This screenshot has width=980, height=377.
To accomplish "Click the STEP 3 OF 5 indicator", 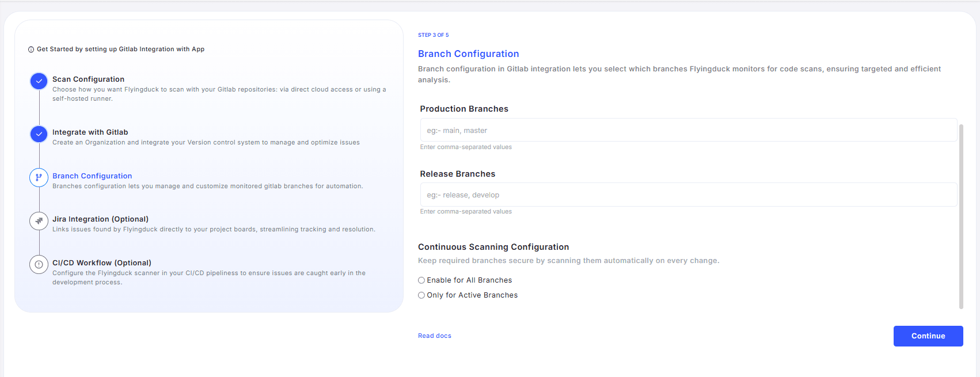I will coord(433,35).
